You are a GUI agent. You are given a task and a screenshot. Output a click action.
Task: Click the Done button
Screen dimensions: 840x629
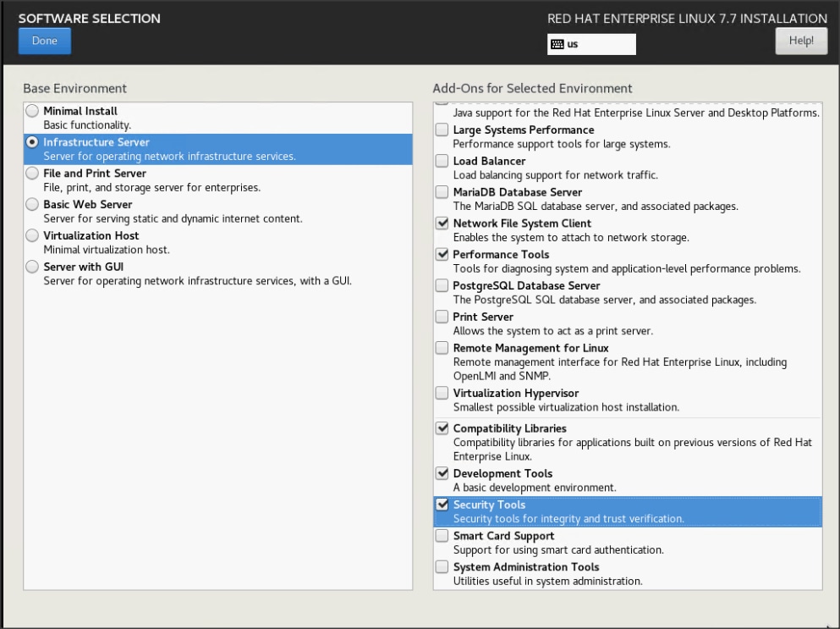pos(45,41)
